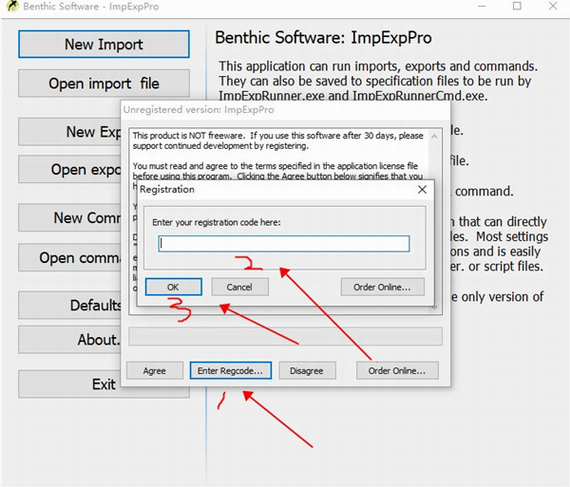
Task: Click the ImpExpPro app icon in title bar
Action: tap(13, 6)
